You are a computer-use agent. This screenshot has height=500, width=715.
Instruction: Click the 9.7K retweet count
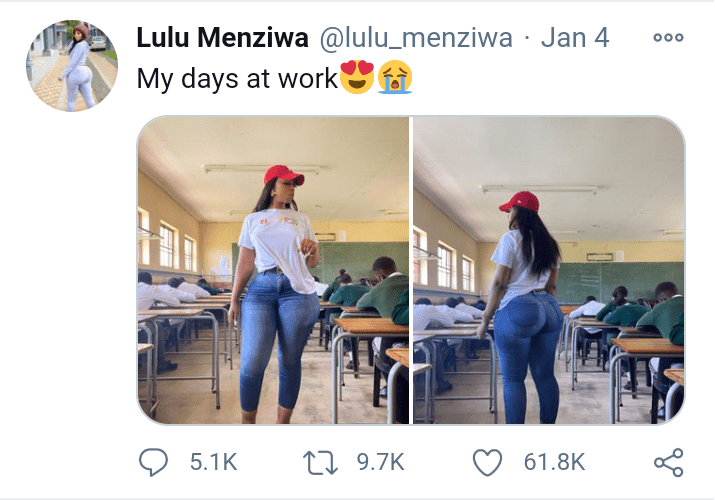click(x=380, y=462)
